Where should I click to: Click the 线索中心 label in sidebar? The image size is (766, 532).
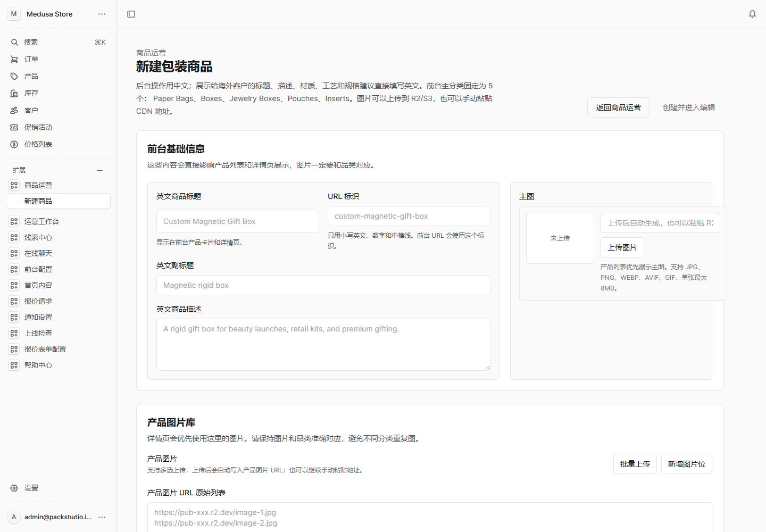pyautogui.click(x=38, y=237)
